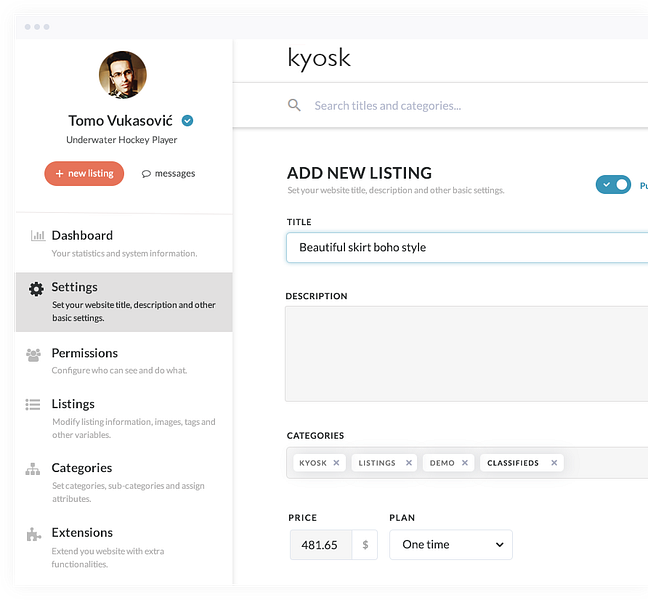Toggle the publish switch off

(x=613, y=184)
